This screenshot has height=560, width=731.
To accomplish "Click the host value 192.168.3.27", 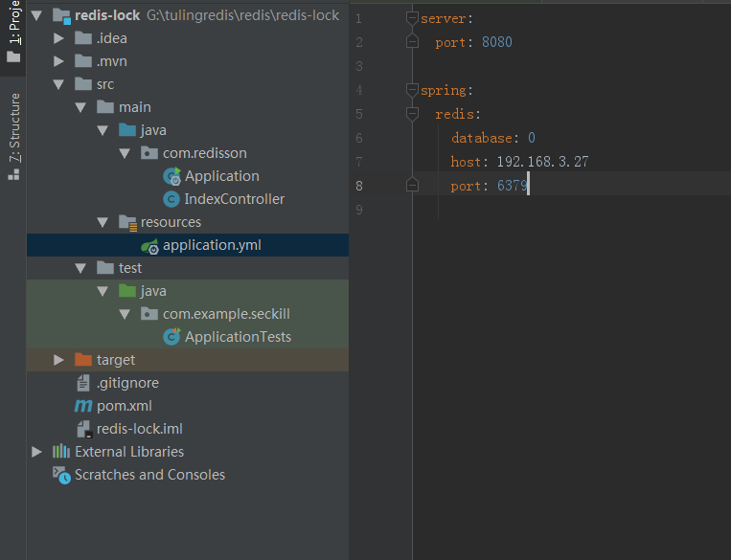I will [542, 162].
